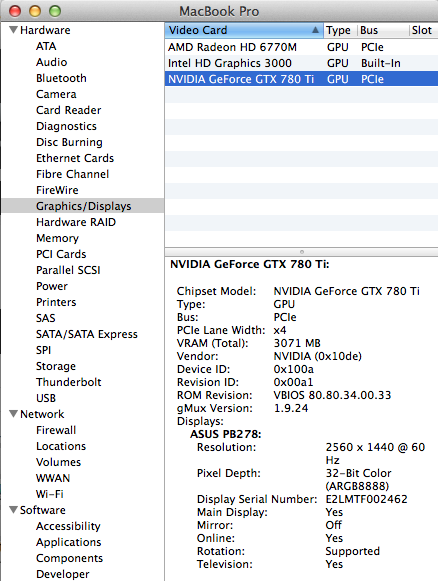The height and width of the screenshot is (581, 438).
Task: Select Wi-Fi under Network
Action: (x=50, y=494)
